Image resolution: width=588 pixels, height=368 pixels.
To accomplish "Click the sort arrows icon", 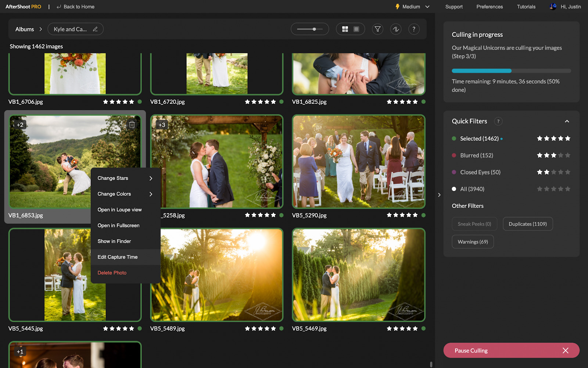I will click(x=396, y=29).
